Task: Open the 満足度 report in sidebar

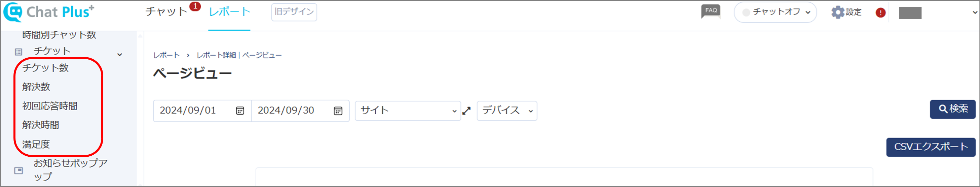Action: point(36,144)
